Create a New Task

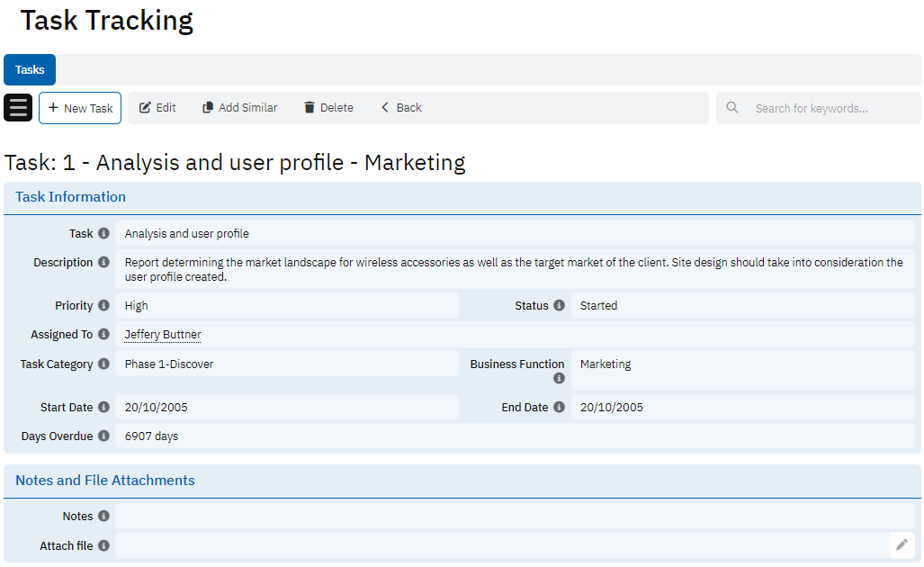[80, 108]
